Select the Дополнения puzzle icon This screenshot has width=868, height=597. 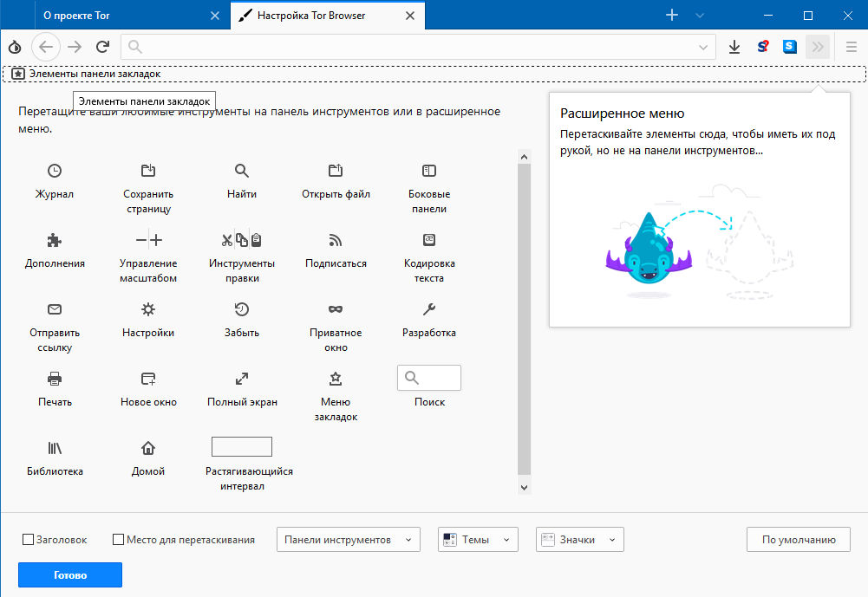[x=55, y=239]
